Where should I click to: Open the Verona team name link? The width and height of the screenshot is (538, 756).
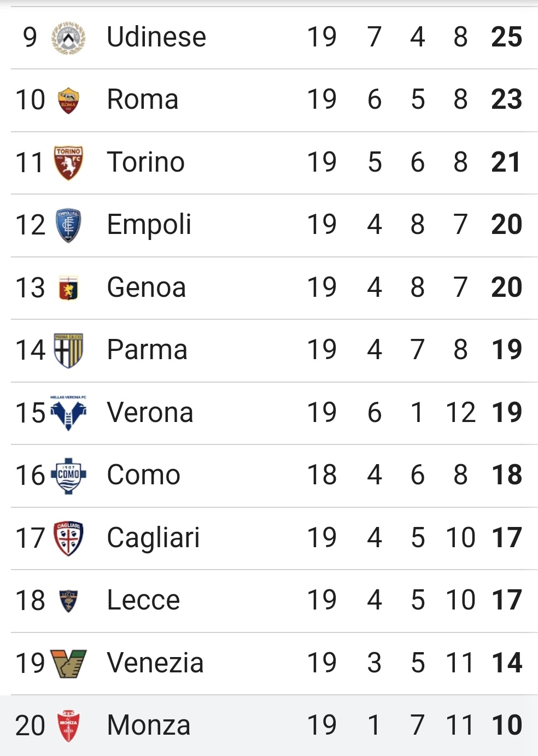point(150,413)
